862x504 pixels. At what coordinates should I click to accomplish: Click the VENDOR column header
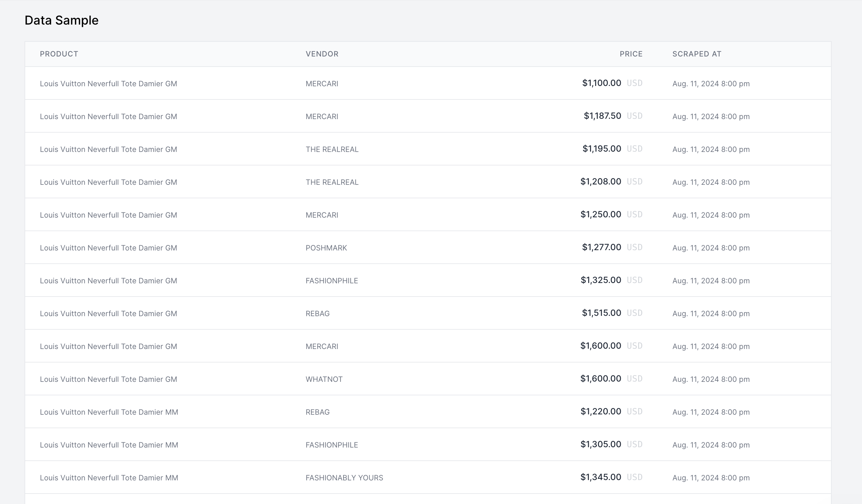click(x=322, y=54)
